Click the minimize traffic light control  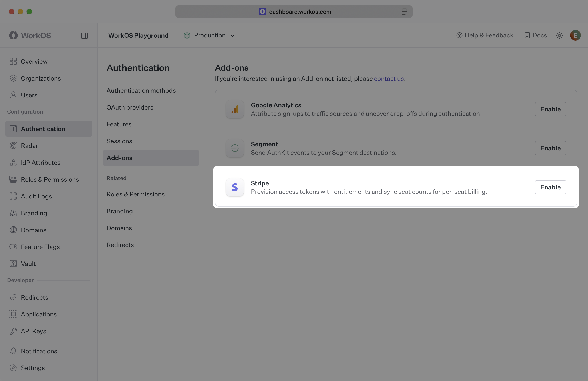tap(20, 11)
